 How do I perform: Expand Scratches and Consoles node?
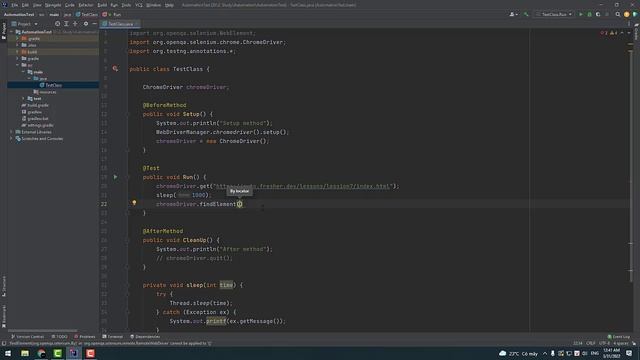point(11,138)
